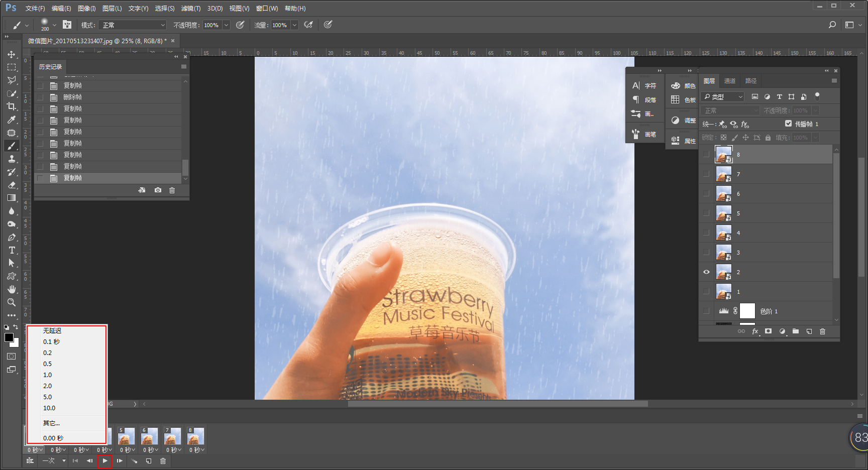This screenshot has width=868, height=470.
Task: Play the frame animation
Action: (x=104, y=461)
